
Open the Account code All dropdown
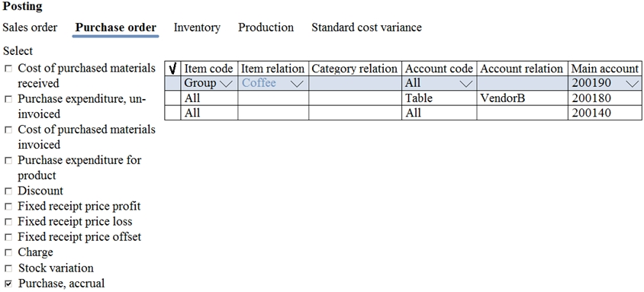tap(465, 84)
